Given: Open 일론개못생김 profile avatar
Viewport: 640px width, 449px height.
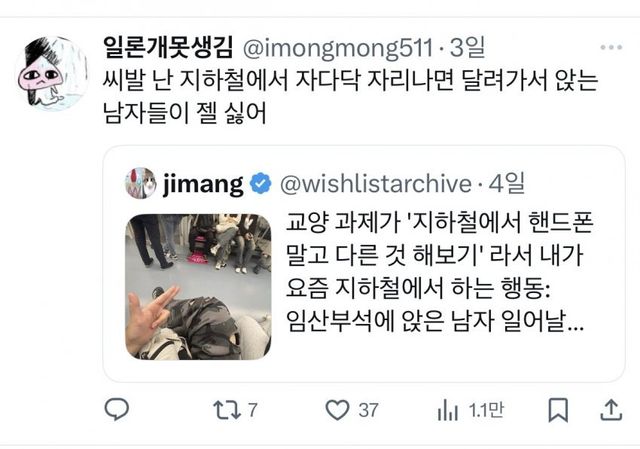Looking at the screenshot, I should click(51, 73).
